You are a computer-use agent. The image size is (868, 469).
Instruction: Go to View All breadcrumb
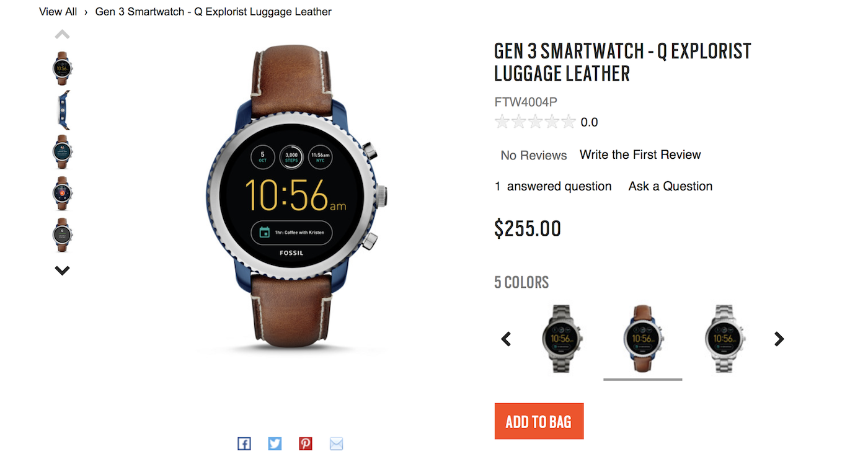pyautogui.click(x=58, y=12)
